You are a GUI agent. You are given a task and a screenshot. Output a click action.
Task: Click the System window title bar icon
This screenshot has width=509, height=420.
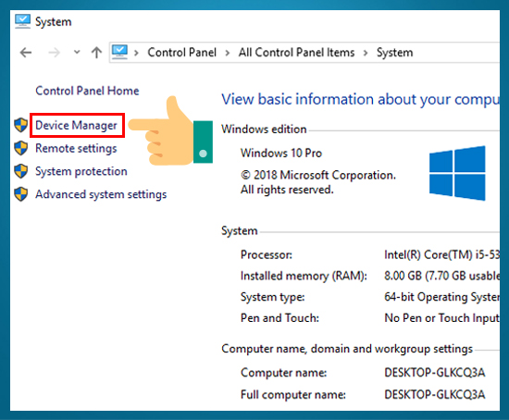click(22, 21)
